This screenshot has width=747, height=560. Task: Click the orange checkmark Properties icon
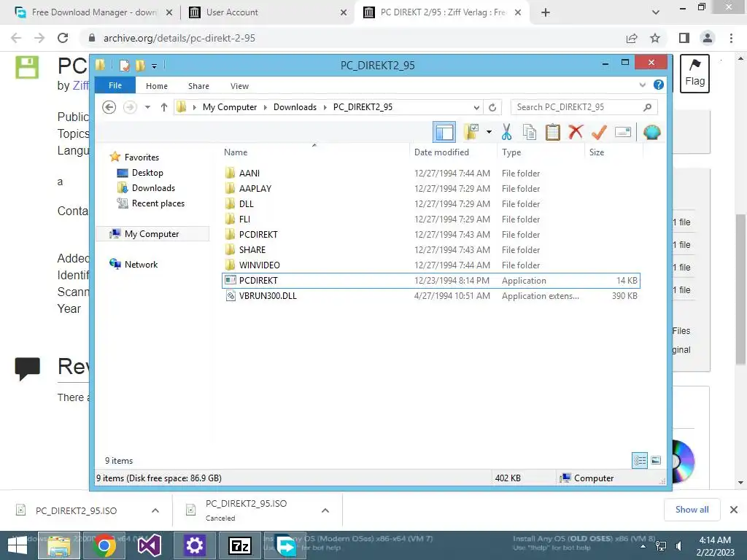coord(599,132)
